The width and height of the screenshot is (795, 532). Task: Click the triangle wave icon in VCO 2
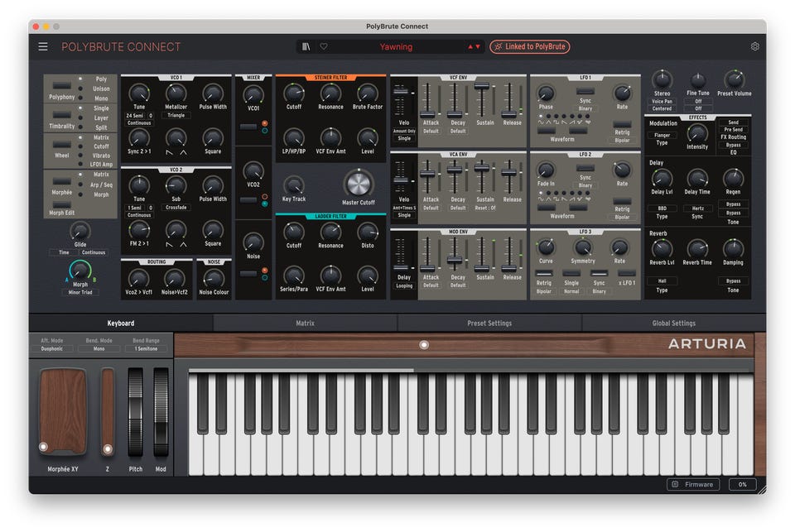click(x=183, y=244)
